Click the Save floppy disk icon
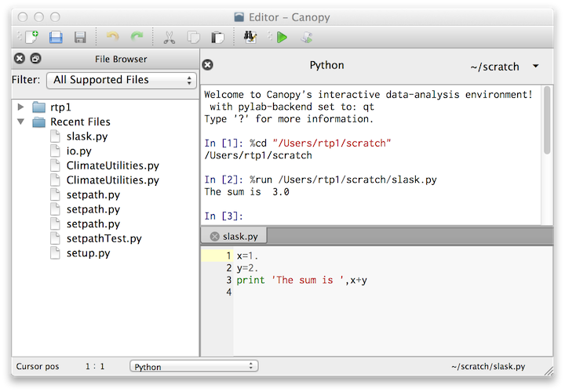 point(79,37)
